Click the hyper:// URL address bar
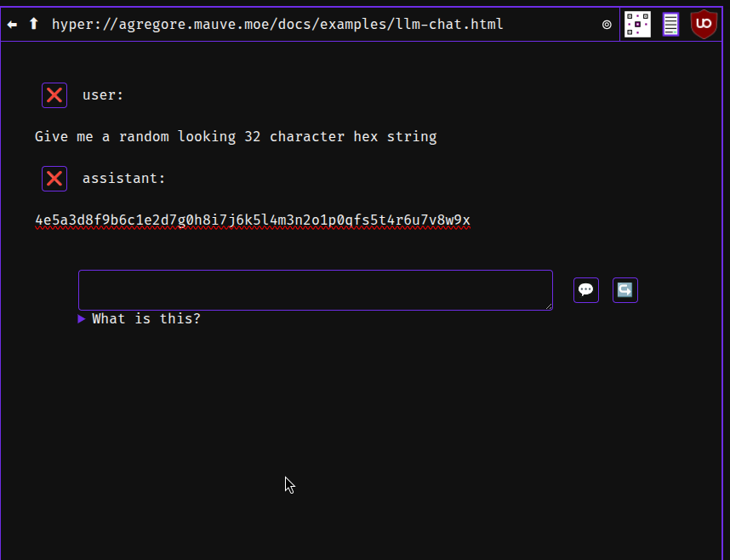This screenshot has width=730, height=560. pyautogui.click(x=277, y=24)
